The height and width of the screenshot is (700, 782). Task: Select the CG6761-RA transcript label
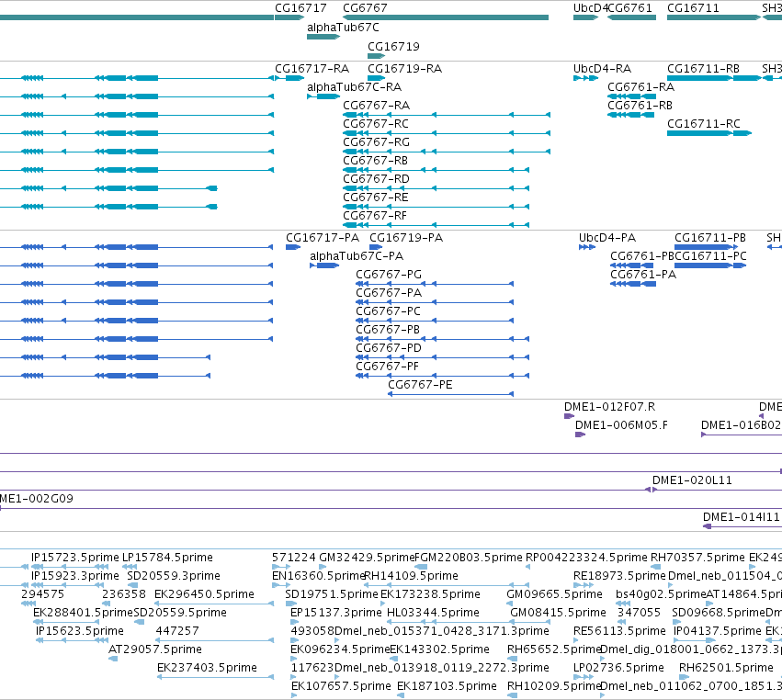click(x=640, y=86)
